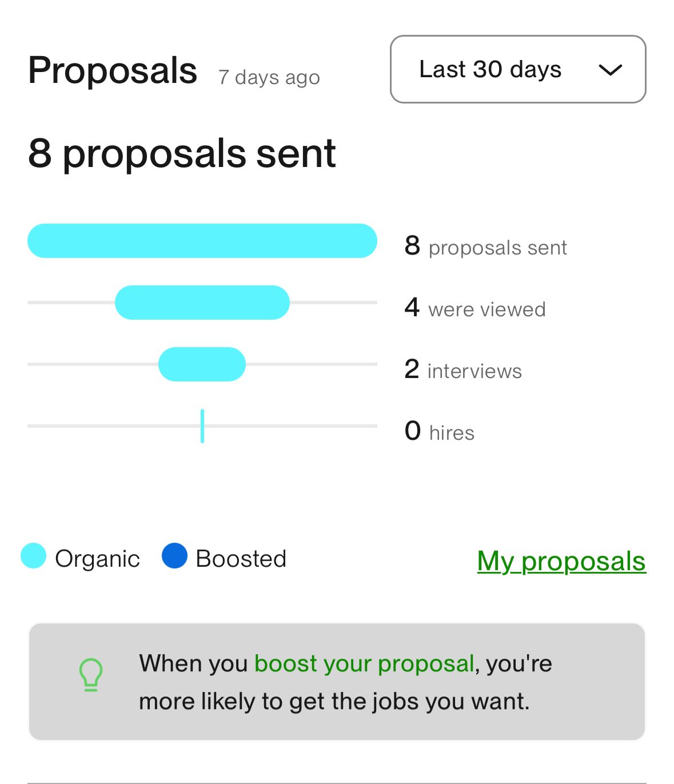674x784 pixels.
Task: Click the 8 proposals sent label
Action: click(485, 247)
